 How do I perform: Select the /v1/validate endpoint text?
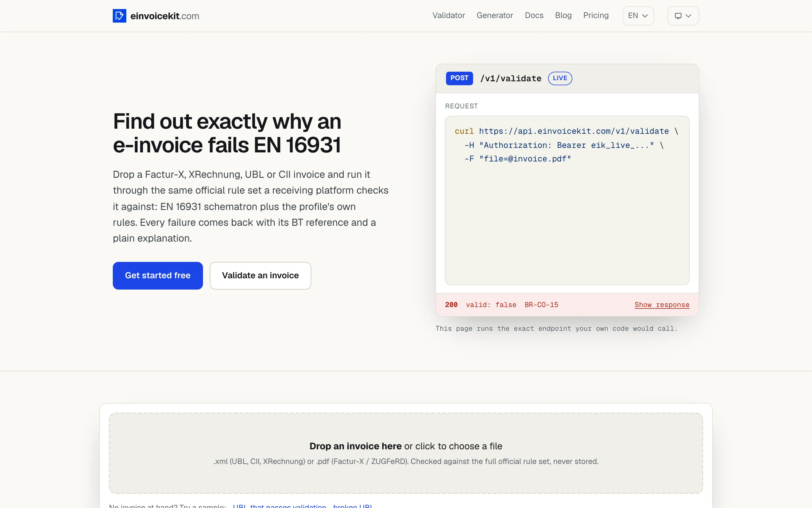click(x=511, y=79)
